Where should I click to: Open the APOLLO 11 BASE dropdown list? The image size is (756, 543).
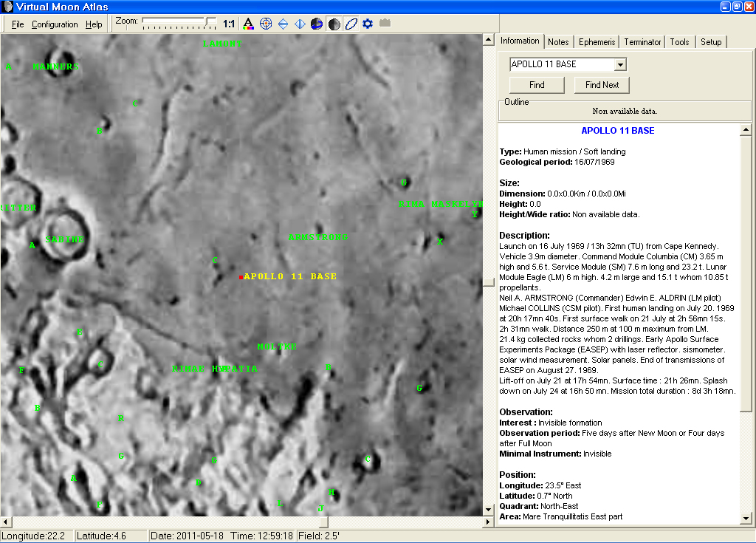point(621,64)
